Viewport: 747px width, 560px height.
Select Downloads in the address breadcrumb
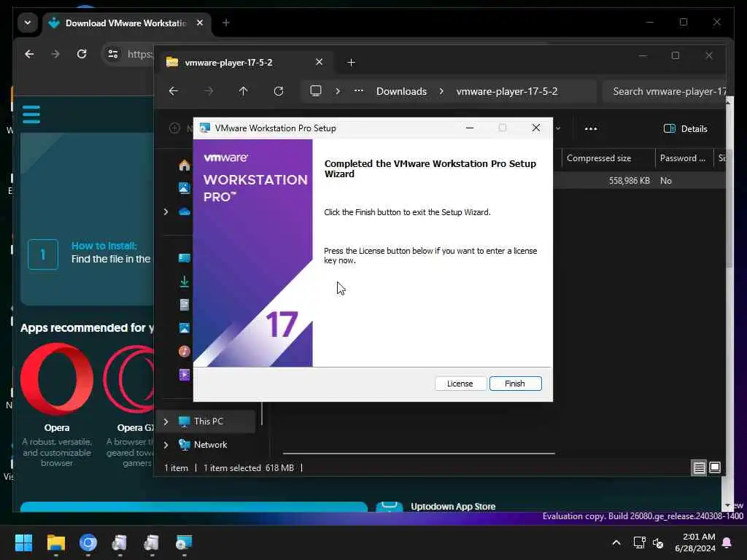click(x=401, y=91)
